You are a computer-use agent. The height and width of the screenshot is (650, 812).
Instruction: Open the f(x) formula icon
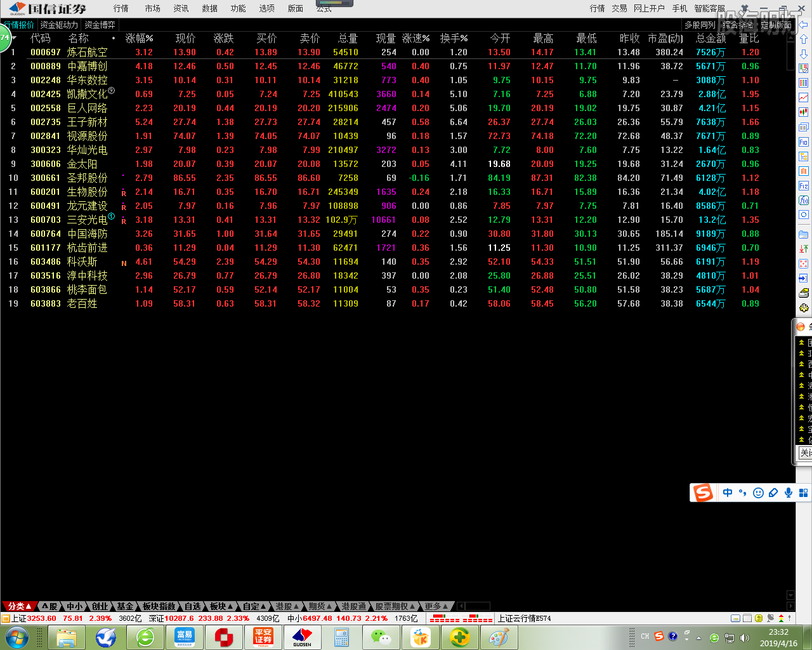click(803, 201)
